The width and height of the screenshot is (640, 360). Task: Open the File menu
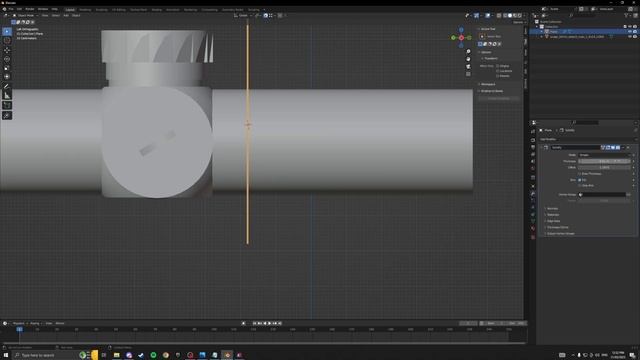click(x=11, y=9)
